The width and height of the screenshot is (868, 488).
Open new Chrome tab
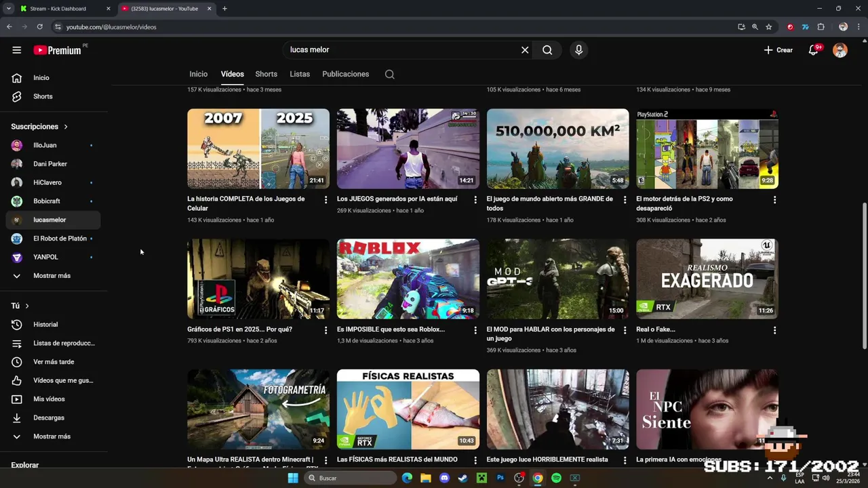point(224,9)
